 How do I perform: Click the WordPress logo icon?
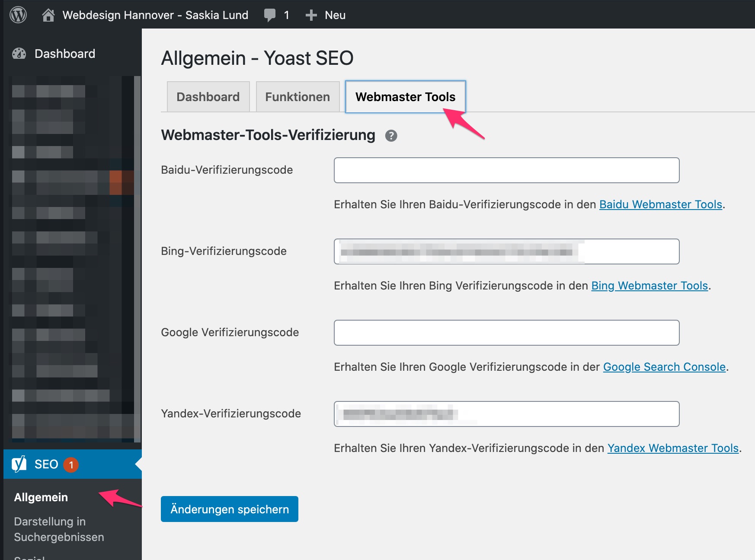pos(18,15)
